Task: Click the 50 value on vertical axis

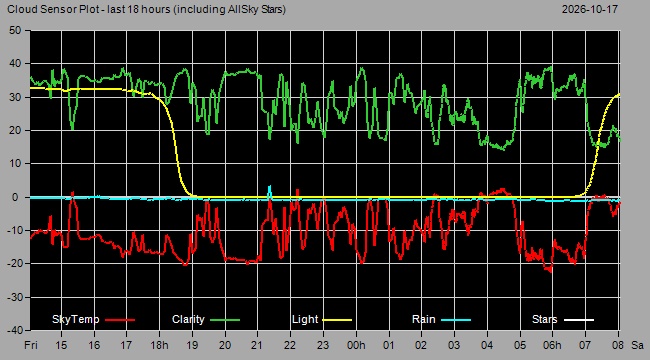Action: point(15,30)
